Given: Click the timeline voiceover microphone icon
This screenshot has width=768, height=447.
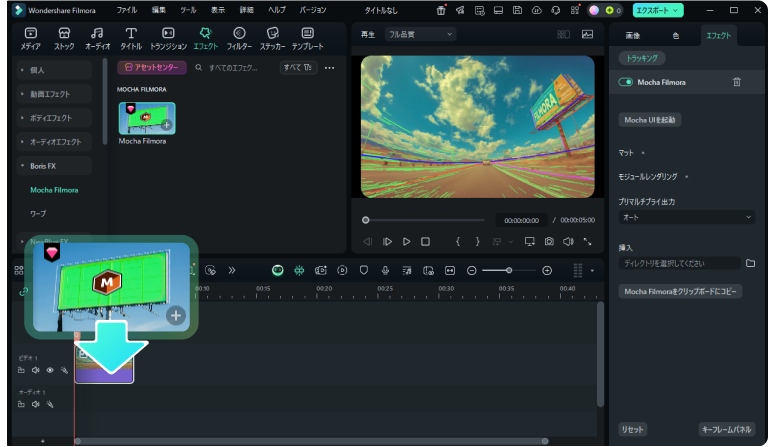Looking at the screenshot, I should pyautogui.click(x=385, y=270).
